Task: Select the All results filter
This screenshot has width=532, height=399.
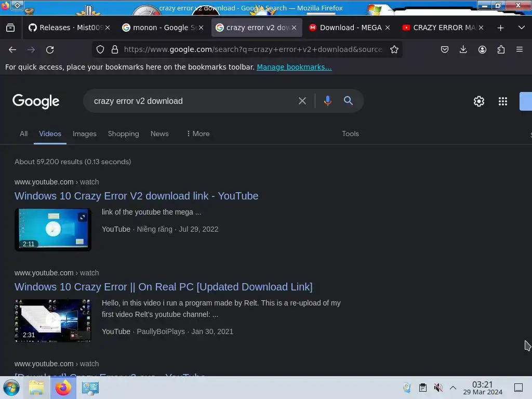Action: click(x=24, y=134)
